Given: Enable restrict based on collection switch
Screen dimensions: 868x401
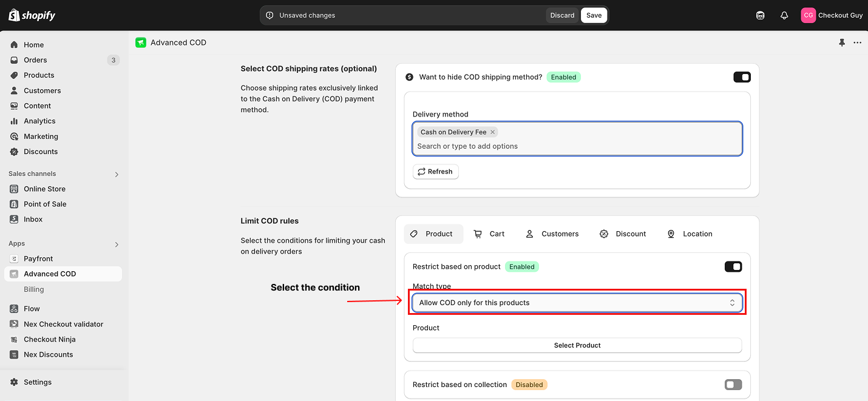Looking at the screenshot, I should [x=733, y=385].
